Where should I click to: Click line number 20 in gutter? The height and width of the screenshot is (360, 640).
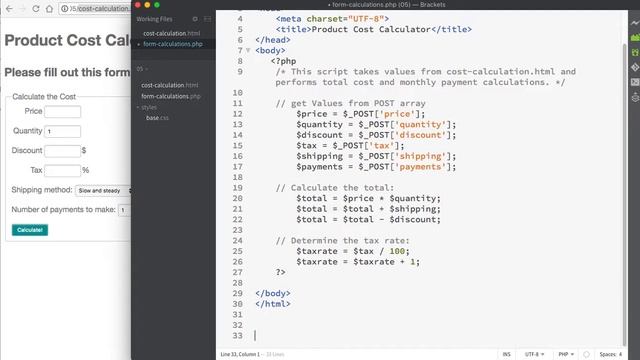(238, 198)
